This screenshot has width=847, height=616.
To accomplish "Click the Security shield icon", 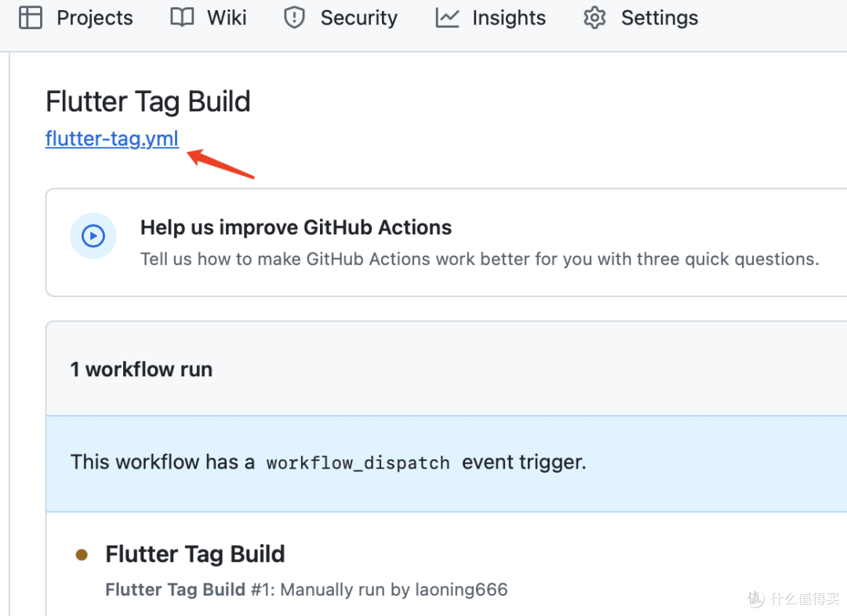I will [x=294, y=17].
